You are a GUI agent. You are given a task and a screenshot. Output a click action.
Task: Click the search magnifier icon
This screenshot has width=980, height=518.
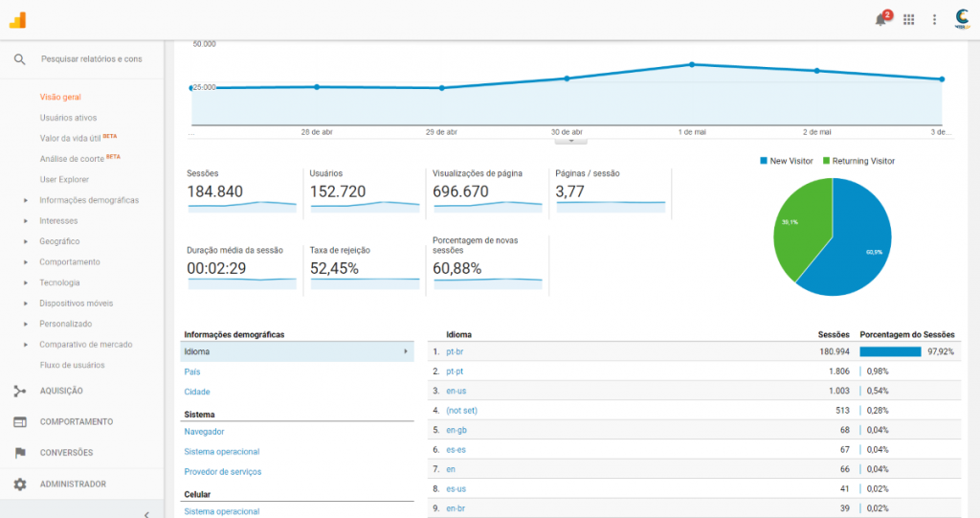point(19,59)
